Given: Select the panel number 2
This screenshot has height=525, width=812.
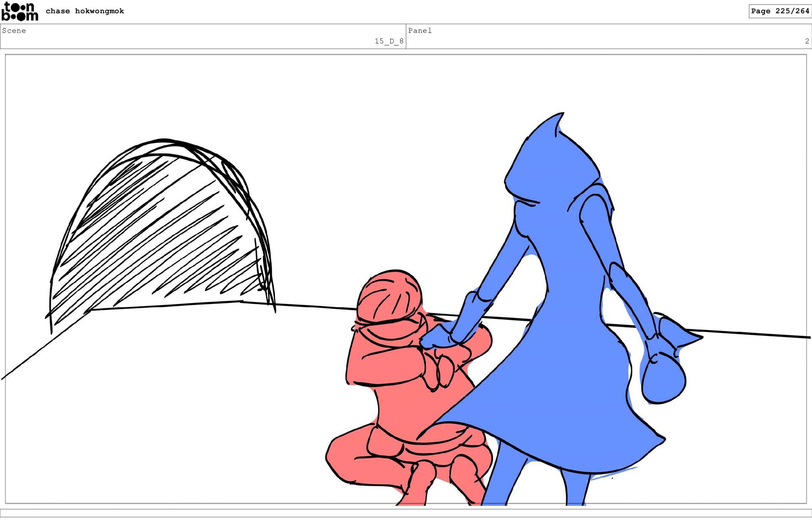Looking at the screenshot, I should coord(807,41).
